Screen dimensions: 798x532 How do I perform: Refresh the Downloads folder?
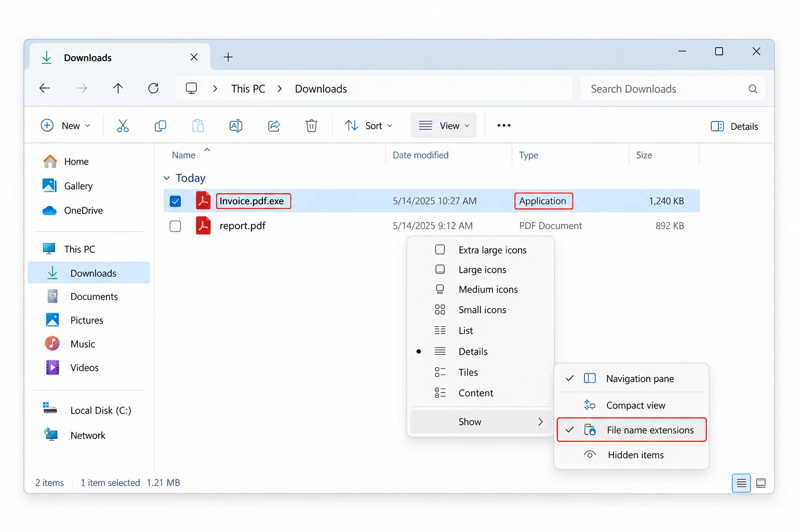pyautogui.click(x=153, y=88)
